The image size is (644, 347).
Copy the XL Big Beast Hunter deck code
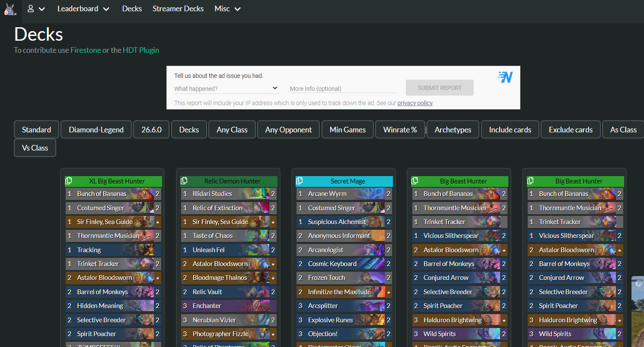coord(68,181)
